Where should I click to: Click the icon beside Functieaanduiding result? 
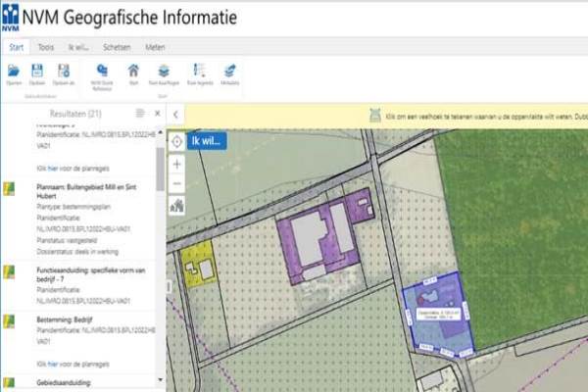[x=9, y=272]
